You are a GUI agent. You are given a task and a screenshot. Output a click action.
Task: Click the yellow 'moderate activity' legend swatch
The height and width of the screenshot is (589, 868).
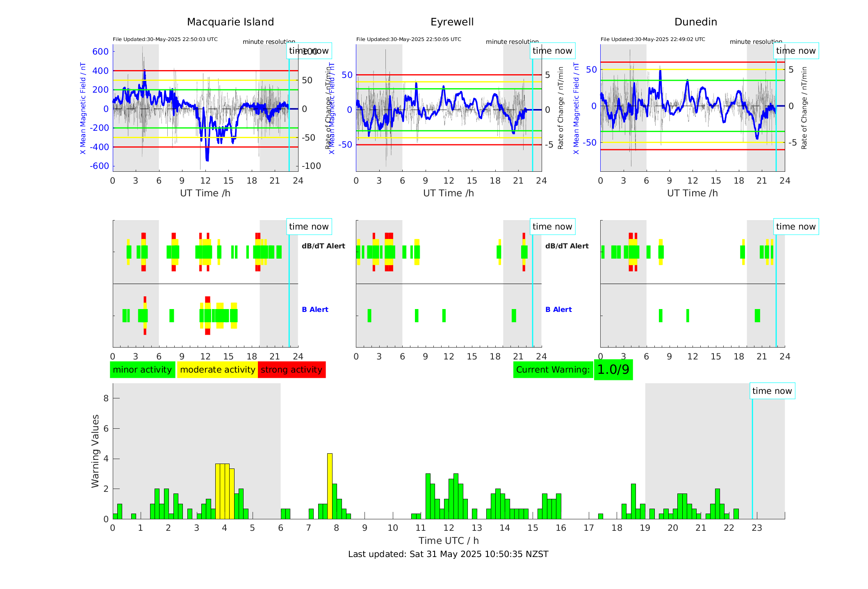pyautogui.click(x=217, y=370)
